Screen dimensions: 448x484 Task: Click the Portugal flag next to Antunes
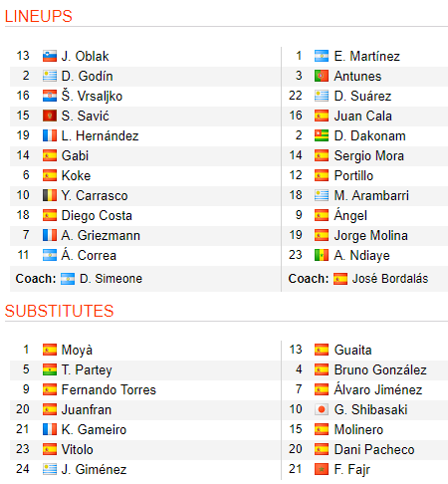click(322, 76)
